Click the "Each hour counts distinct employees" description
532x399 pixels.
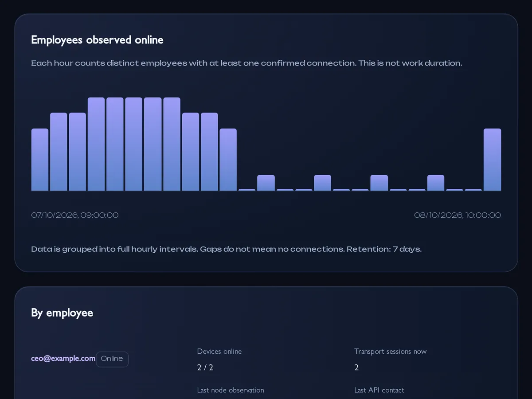246,63
